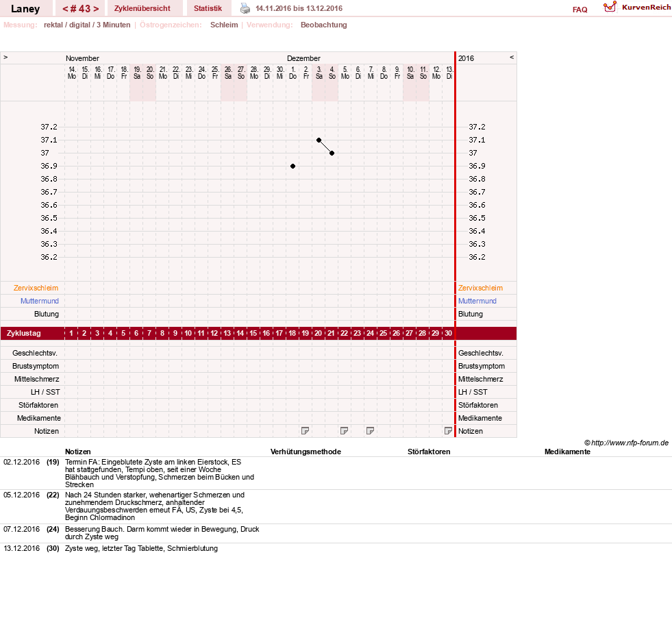Click the left 'Geschlechtsv.' row label
672x629 pixels.
coord(35,353)
